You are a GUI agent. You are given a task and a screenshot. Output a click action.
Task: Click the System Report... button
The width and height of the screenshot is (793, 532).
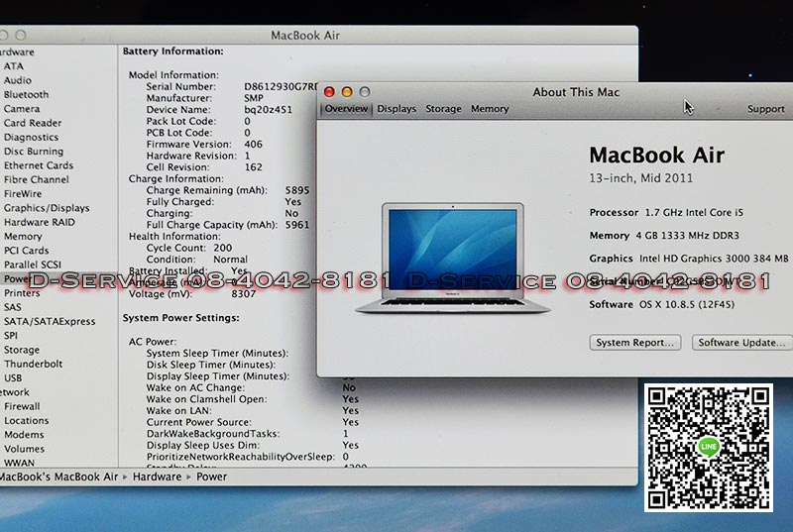634,342
